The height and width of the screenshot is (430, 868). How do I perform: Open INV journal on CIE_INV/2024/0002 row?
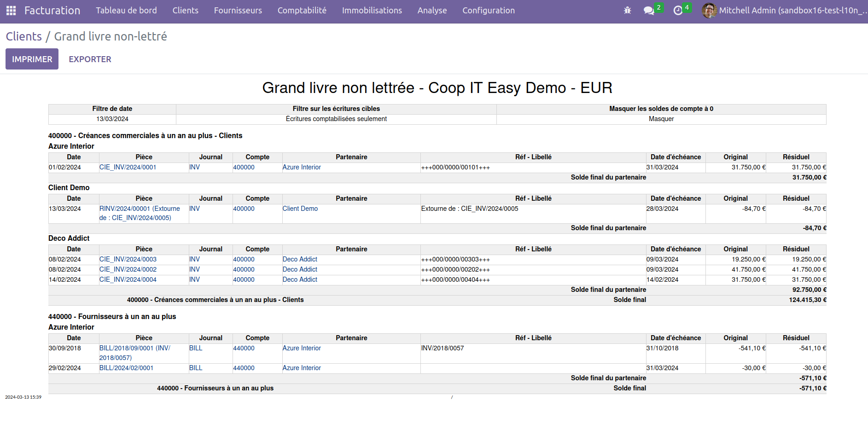click(x=195, y=269)
